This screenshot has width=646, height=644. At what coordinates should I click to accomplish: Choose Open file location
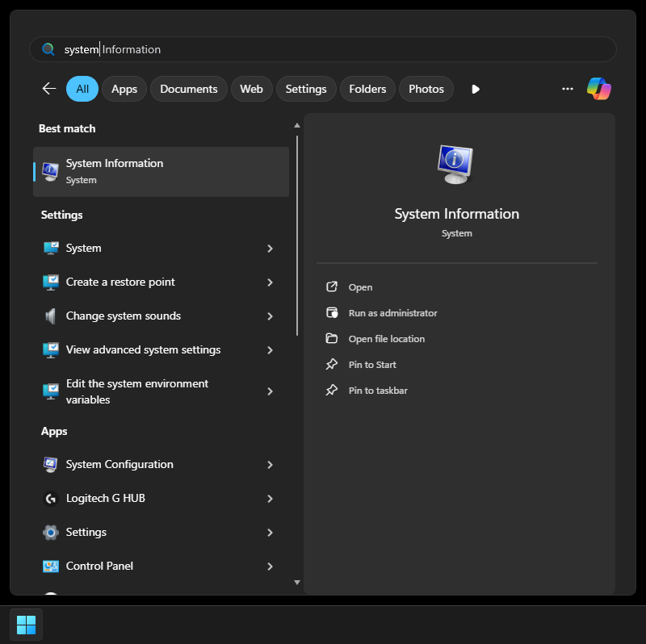387,339
